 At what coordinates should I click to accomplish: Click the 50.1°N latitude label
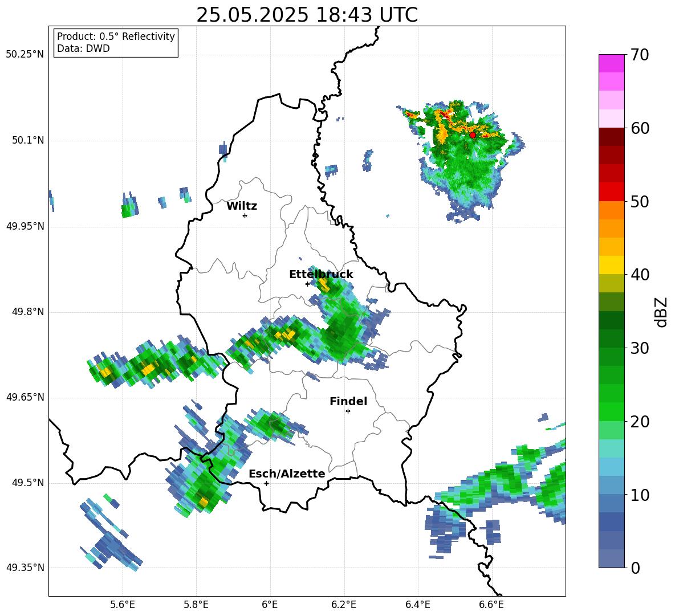pos(28,141)
